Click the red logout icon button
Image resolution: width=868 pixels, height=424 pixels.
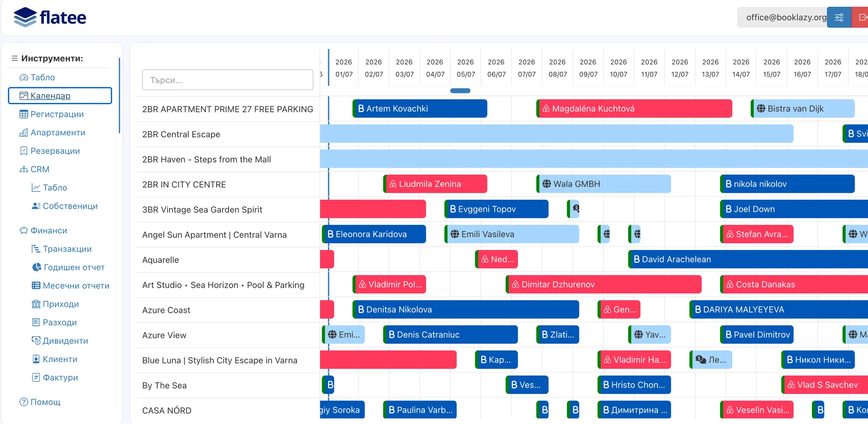point(861,17)
